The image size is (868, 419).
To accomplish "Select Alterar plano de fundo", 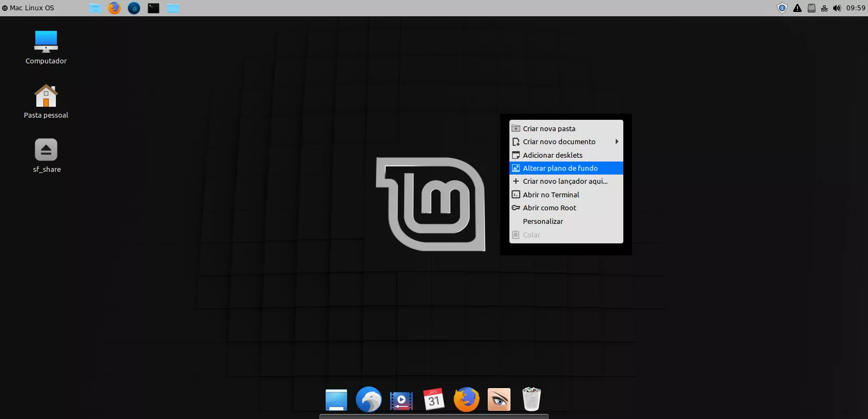I will [566, 168].
